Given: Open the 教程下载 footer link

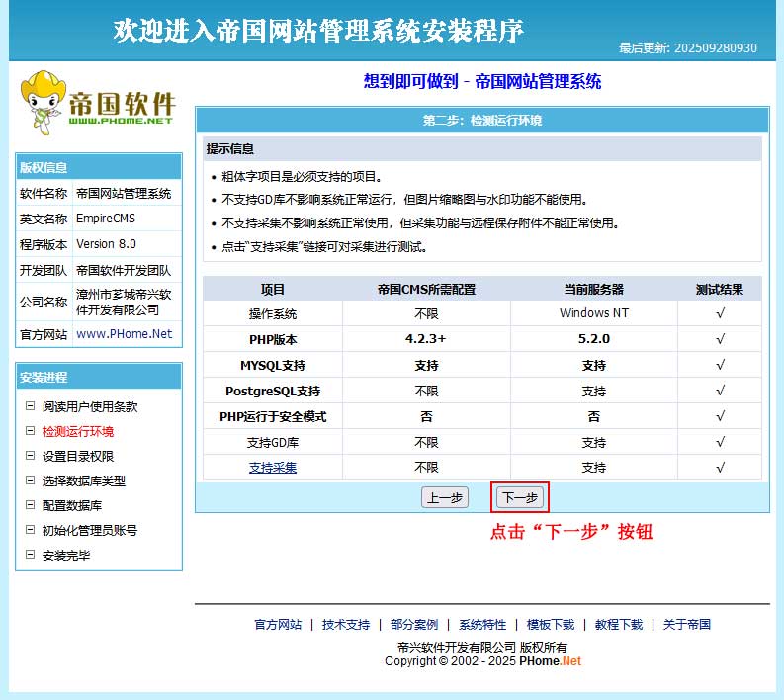Looking at the screenshot, I should coord(619,625).
